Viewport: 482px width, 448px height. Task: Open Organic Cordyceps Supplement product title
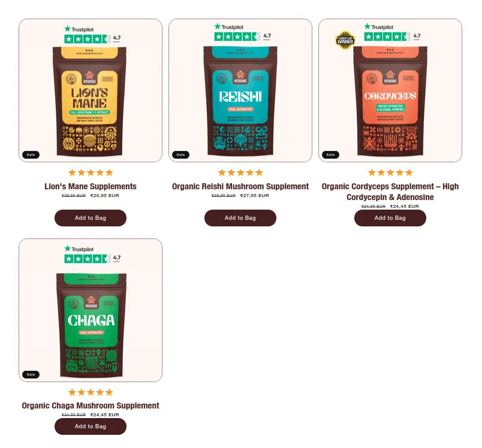[390, 192]
